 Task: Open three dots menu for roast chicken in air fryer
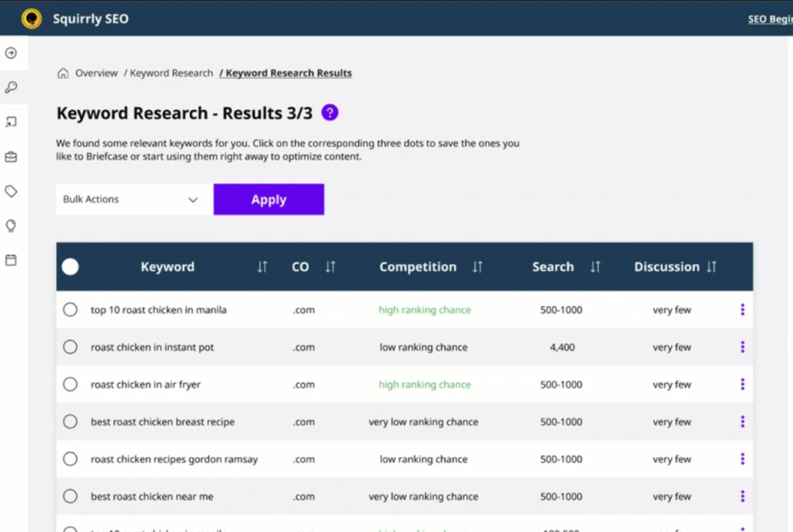pos(743,384)
